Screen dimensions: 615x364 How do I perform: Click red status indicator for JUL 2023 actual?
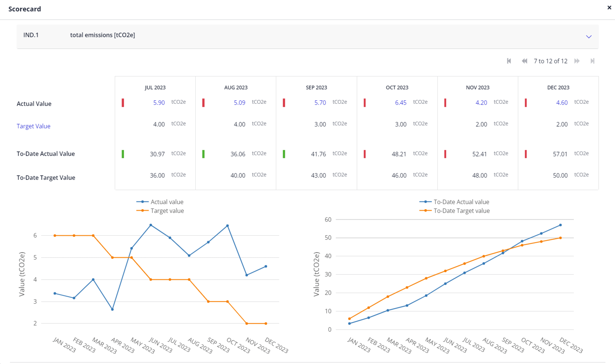pyautogui.click(x=123, y=103)
